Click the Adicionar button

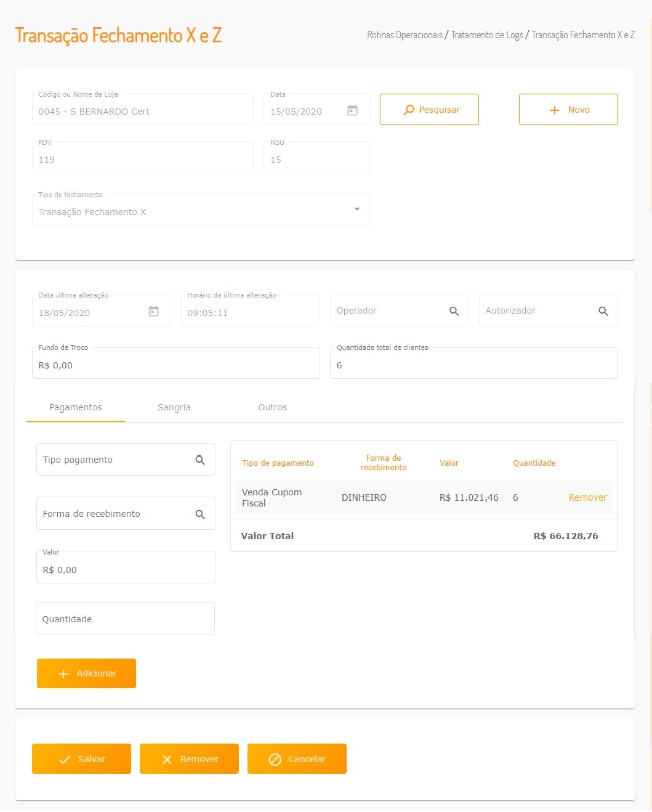86,673
